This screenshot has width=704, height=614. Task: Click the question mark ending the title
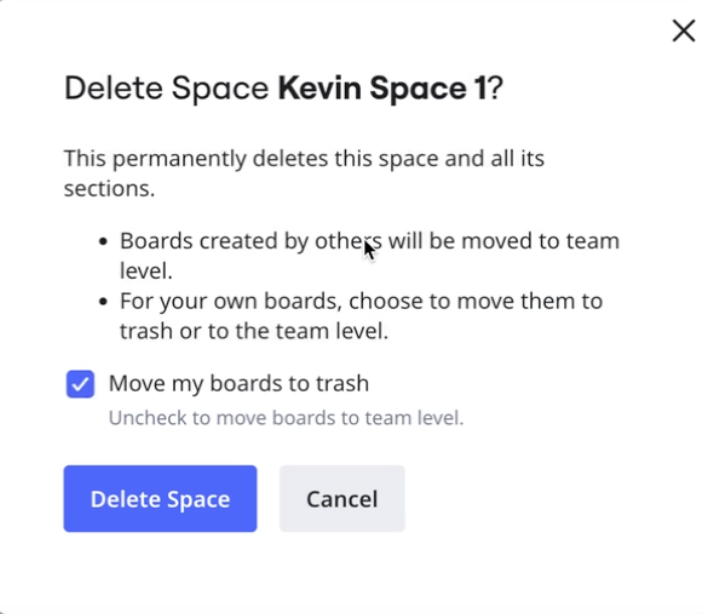(496, 88)
